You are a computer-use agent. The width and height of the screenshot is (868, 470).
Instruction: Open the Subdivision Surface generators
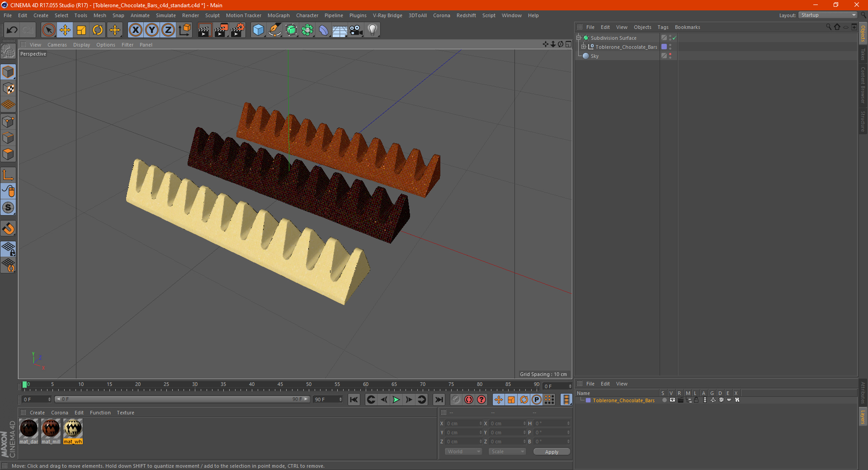tap(291, 30)
